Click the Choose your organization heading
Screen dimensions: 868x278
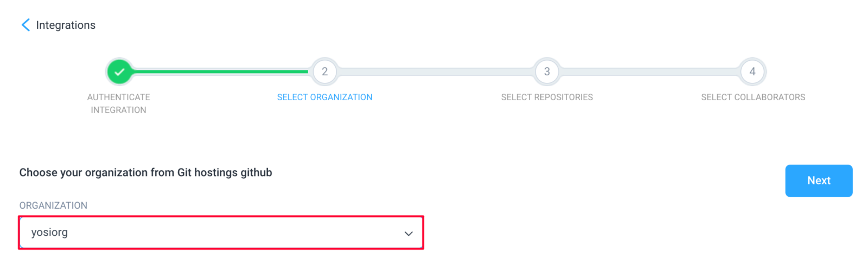[145, 172]
